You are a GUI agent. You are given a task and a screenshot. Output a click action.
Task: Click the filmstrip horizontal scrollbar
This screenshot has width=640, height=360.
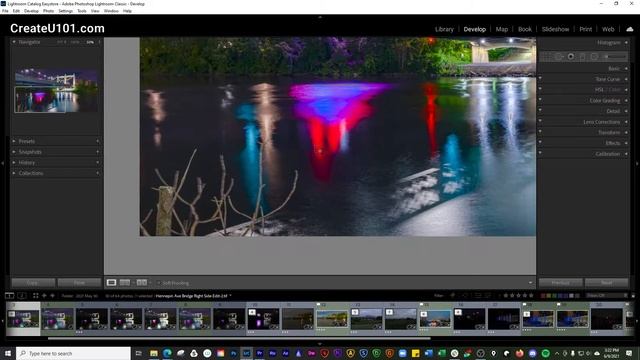239,338
